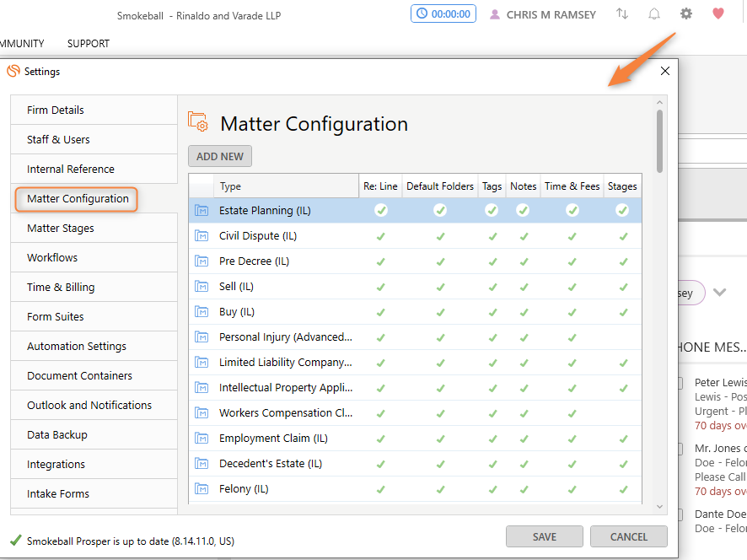Click the matter icon for Personal Injury row
This screenshot has height=560, width=747.
[x=202, y=337]
